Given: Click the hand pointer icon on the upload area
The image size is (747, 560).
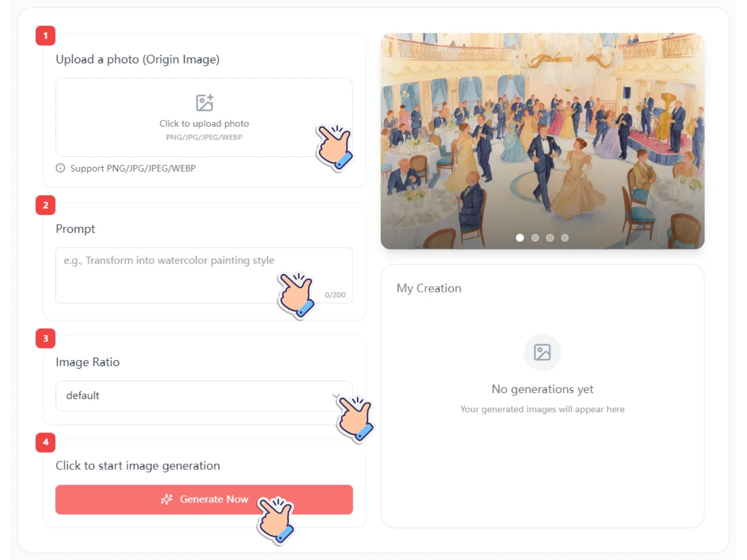Looking at the screenshot, I should pos(335,147).
